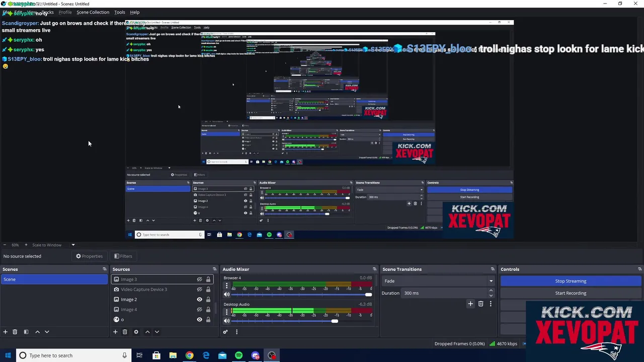Click Stop Streaming button
Image resolution: width=644 pixels, height=362 pixels.
(x=571, y=281)
